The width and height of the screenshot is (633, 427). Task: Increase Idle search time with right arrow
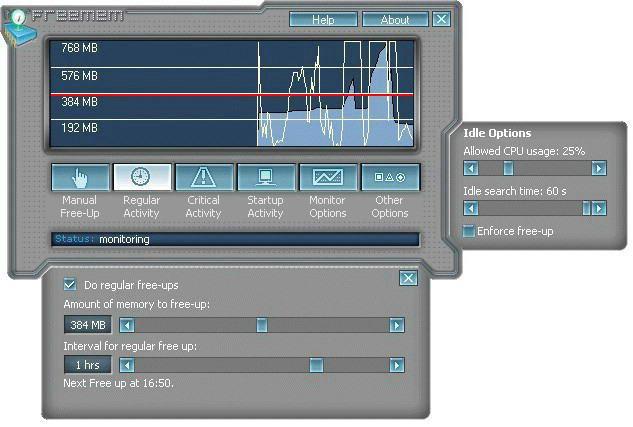[599, 208]
